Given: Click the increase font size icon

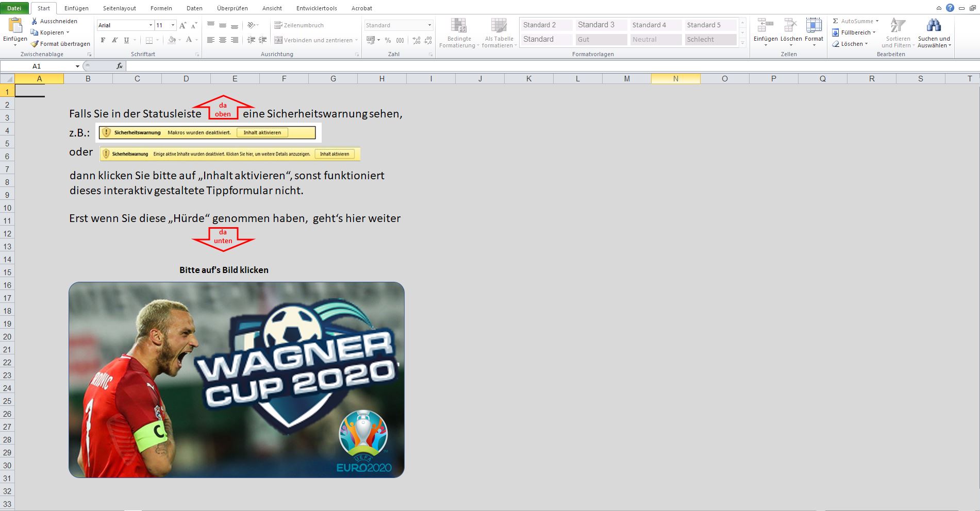Looking at the screenshot, I should (182, 25).
